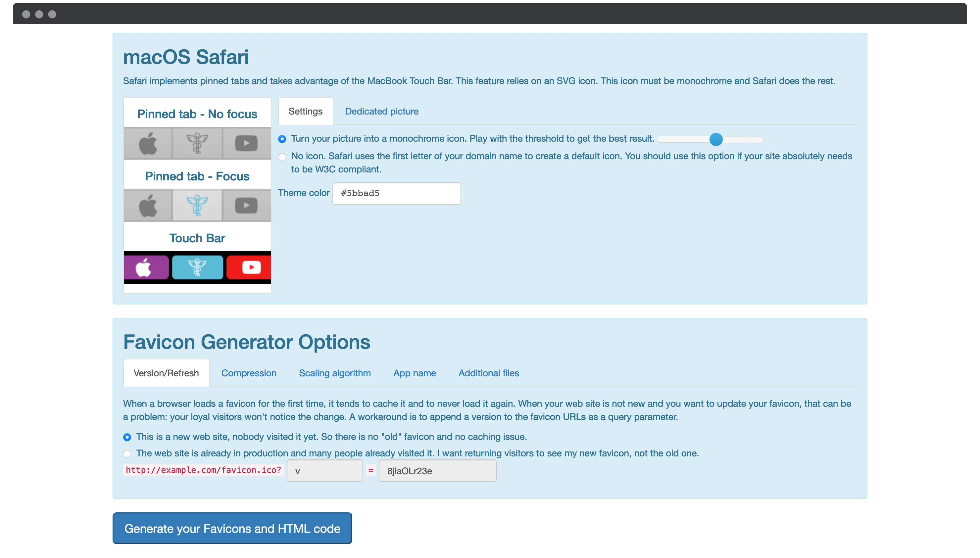Click the focused pinned tab caduceus icon

coord(197,204)
